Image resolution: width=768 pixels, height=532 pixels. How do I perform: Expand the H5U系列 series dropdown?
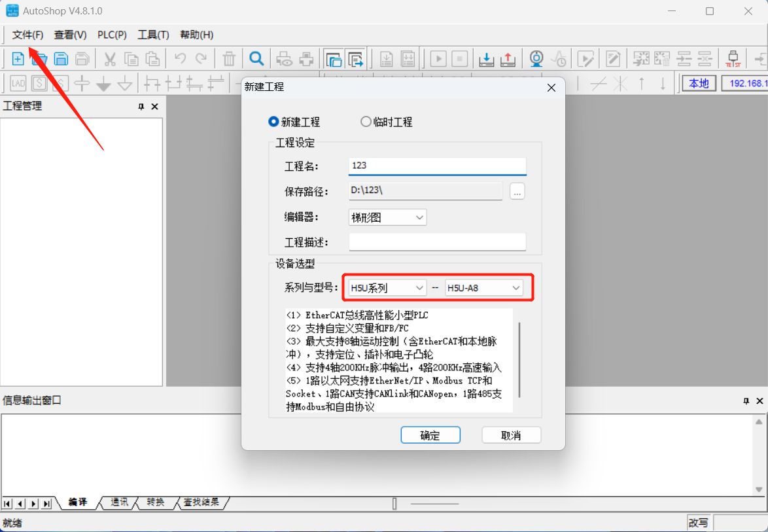click(388, 287)
